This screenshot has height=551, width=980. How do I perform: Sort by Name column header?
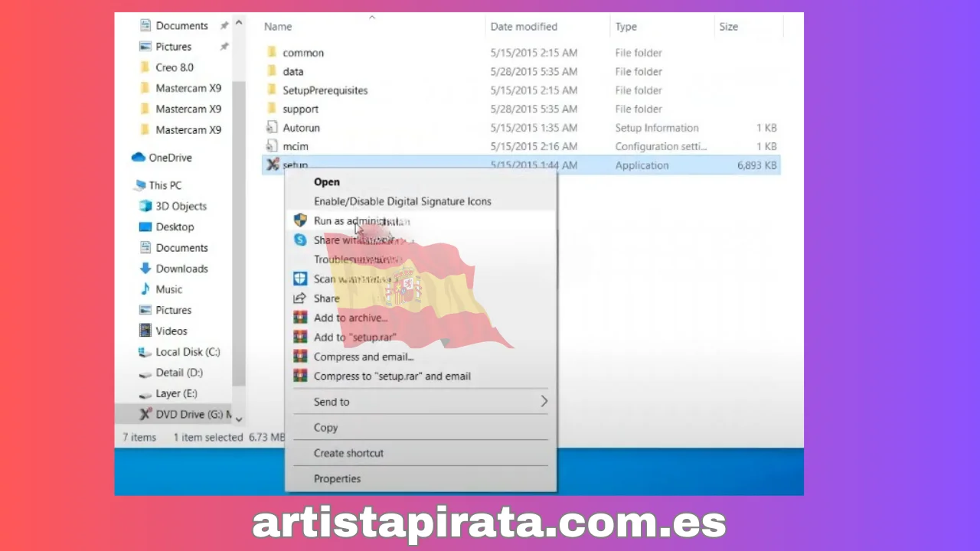point(278,26)
